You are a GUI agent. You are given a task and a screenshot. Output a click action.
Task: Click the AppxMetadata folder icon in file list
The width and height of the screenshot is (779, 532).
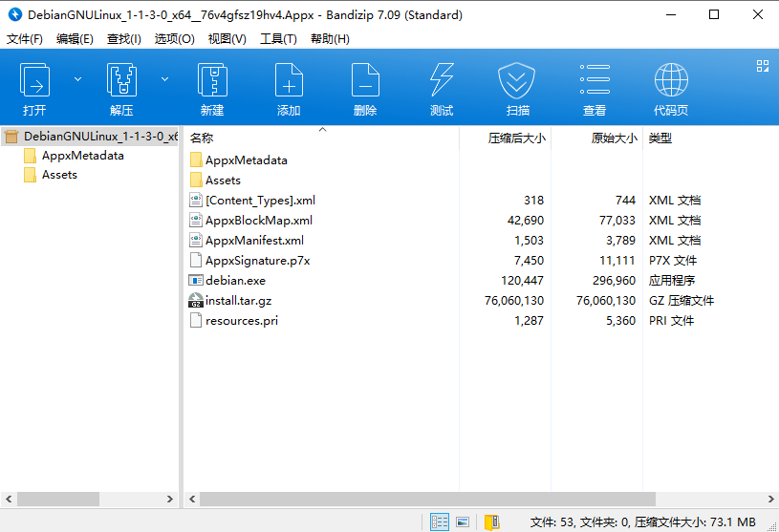(196, 160)
